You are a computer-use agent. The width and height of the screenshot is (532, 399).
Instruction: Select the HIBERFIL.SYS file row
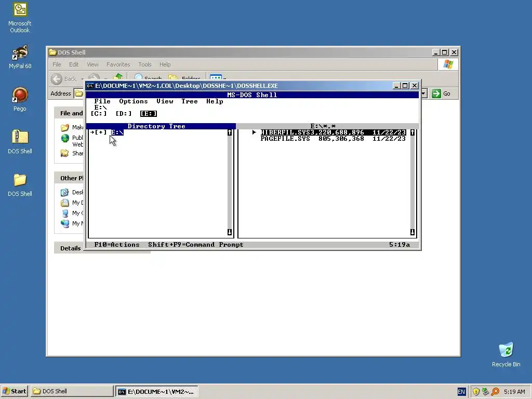point(333,132)
